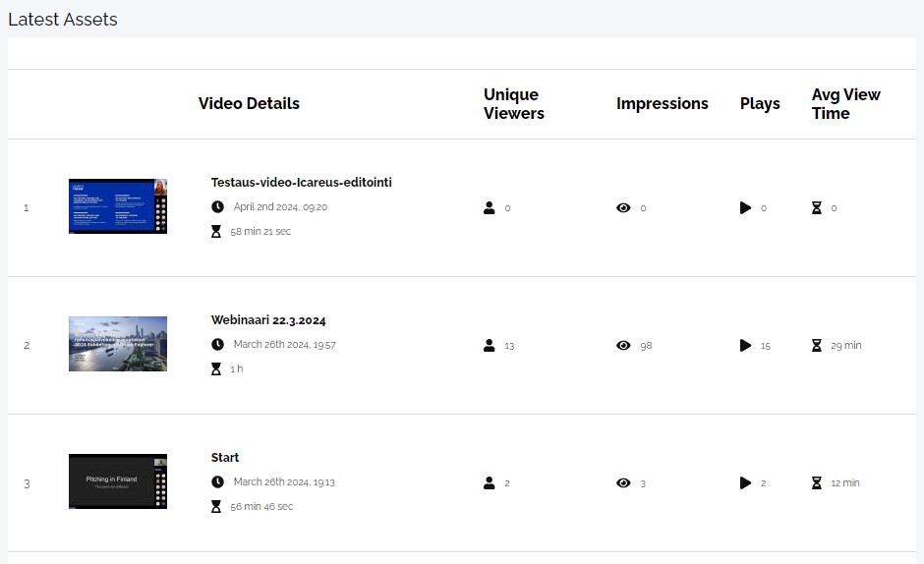Click the 29 min average view time

(846, 345)
